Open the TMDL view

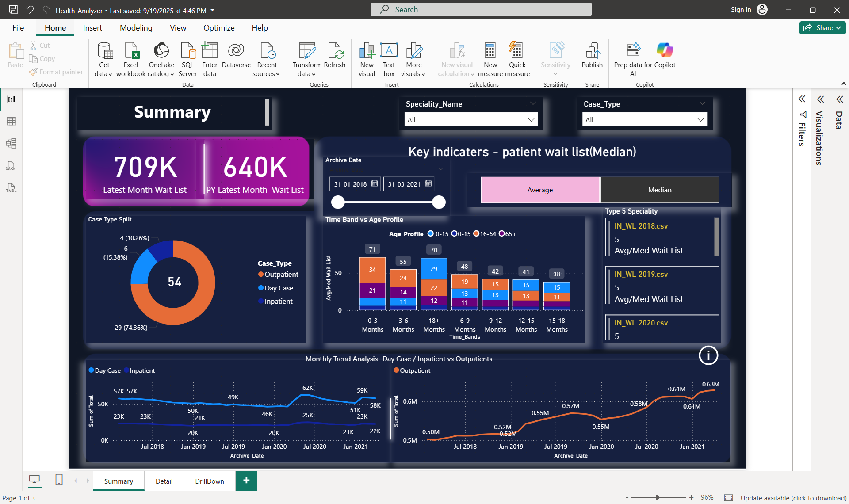(11, 188)
